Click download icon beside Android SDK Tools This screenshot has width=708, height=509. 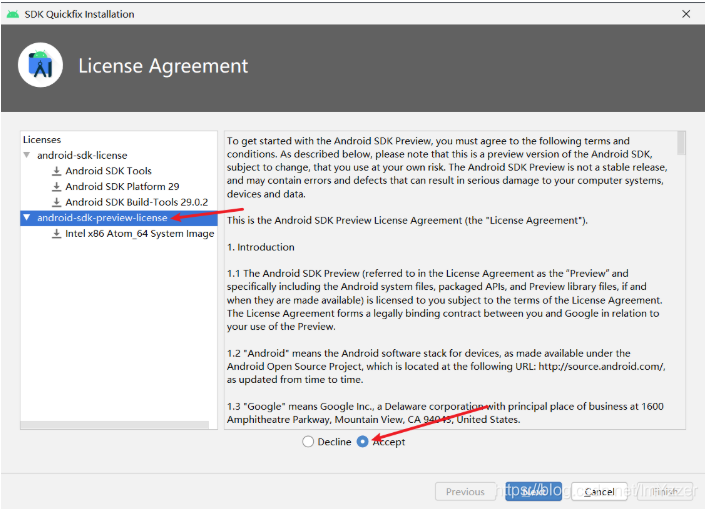coord(56,171)
